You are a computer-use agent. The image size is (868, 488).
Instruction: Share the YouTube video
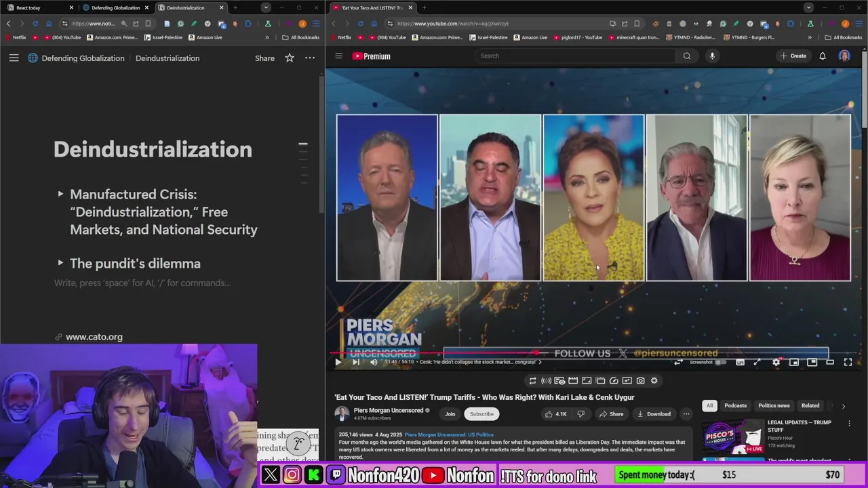click(x=611, y=413)
